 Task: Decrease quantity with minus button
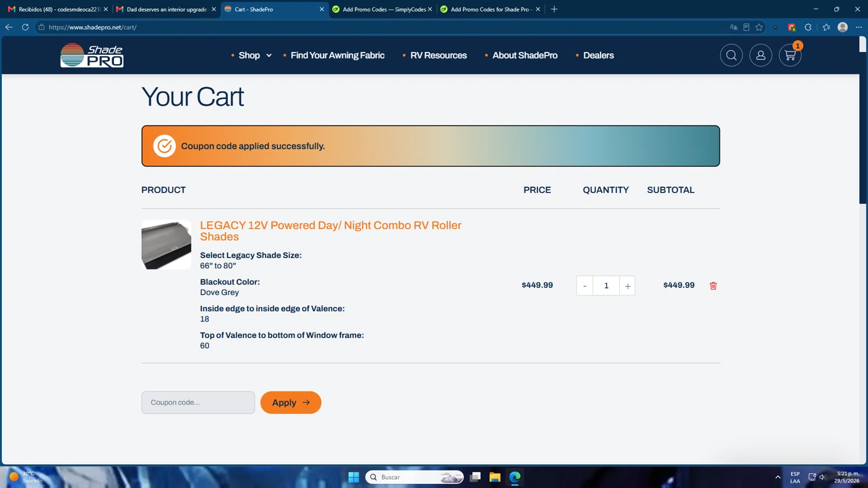click(584, 286)
